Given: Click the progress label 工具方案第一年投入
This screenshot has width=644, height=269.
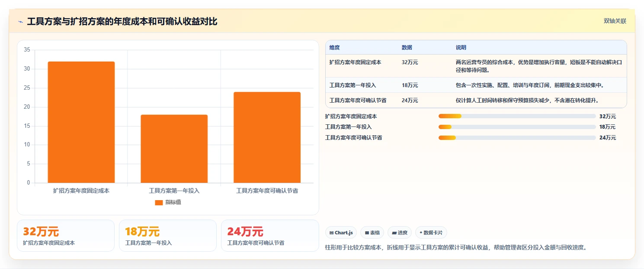Looking at the screenshot, I should pyautogui.click(x=348, y=127).
